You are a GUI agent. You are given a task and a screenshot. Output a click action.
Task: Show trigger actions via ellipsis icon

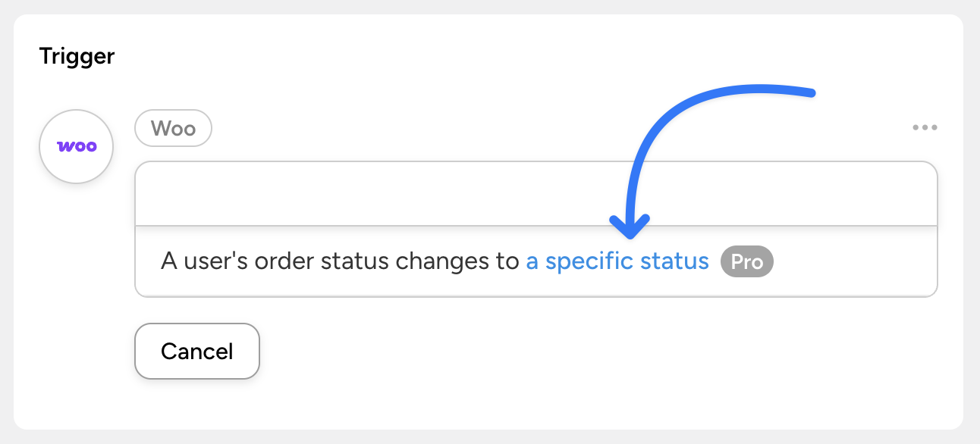pyautogui.click(x=925, y=128)
